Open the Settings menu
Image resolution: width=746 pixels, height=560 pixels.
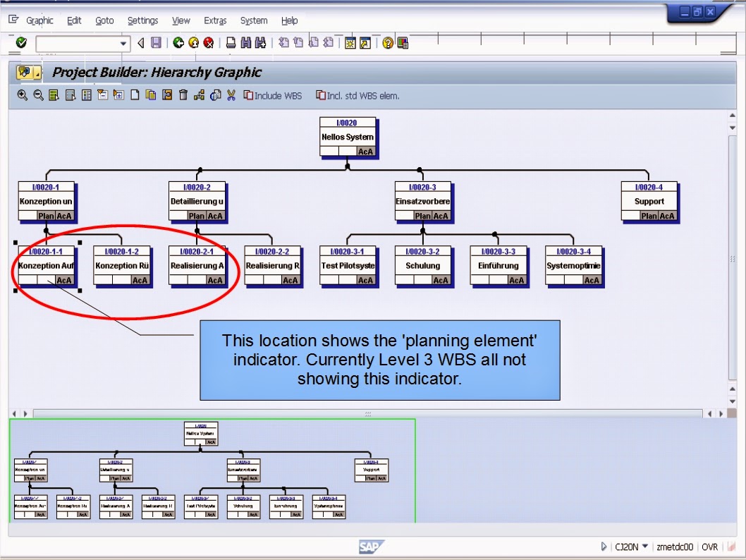tap(142, 20)
